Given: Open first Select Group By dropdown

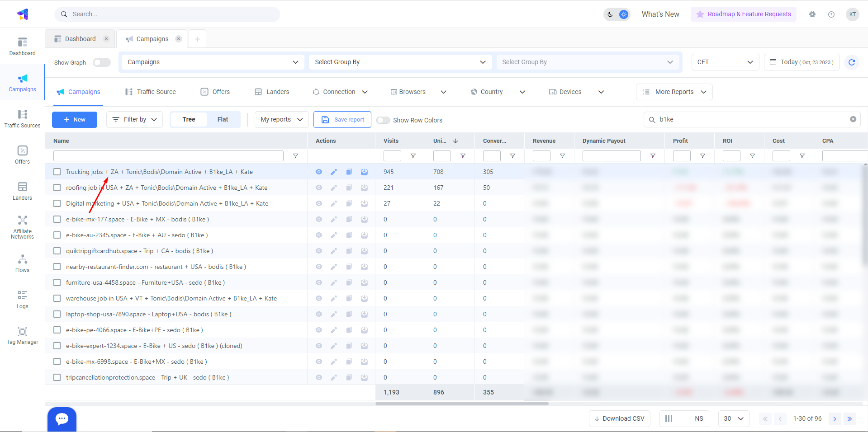Looking at the screenshot, I should click(400, 62).
